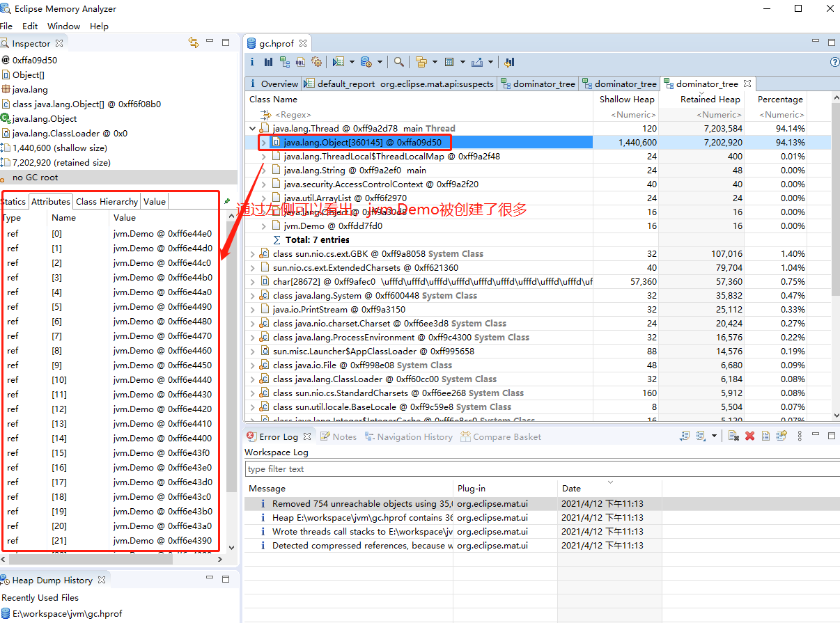Click the Inspector link with editor icon

194,42
